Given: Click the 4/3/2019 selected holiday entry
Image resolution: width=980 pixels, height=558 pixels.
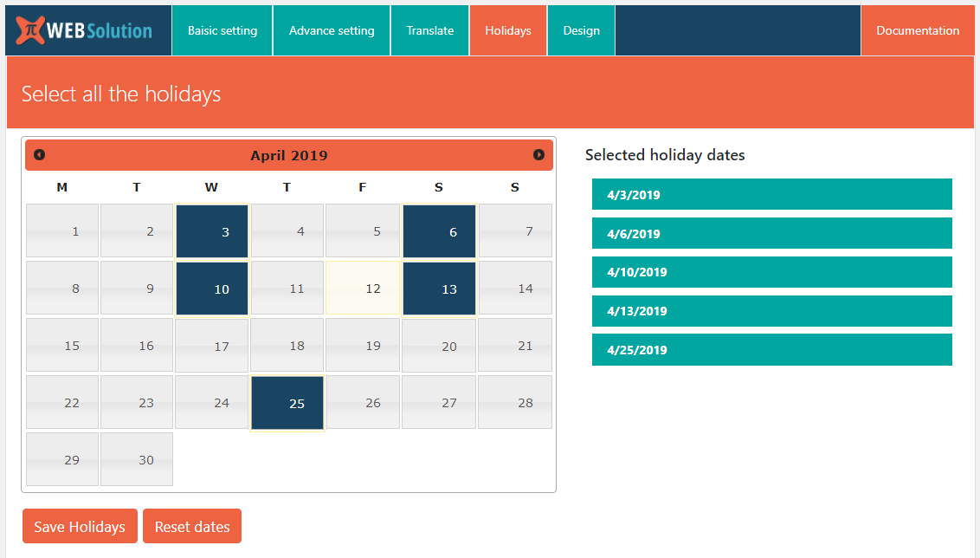Looking at the screenshot, I should [x=772, y=195].
